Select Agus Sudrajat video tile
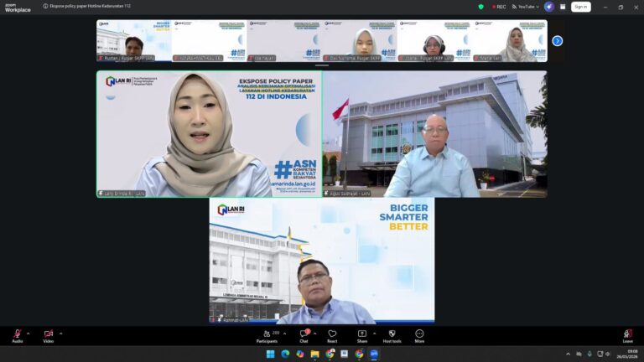The width and height of the screenshot is (644, 362). [x=435, y=134]
